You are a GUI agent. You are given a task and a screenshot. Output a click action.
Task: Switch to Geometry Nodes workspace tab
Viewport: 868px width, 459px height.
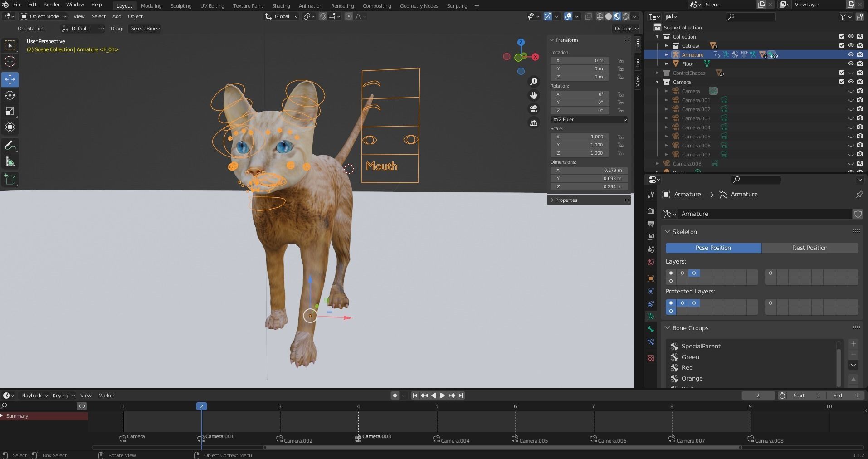click(x=419, y=6)
